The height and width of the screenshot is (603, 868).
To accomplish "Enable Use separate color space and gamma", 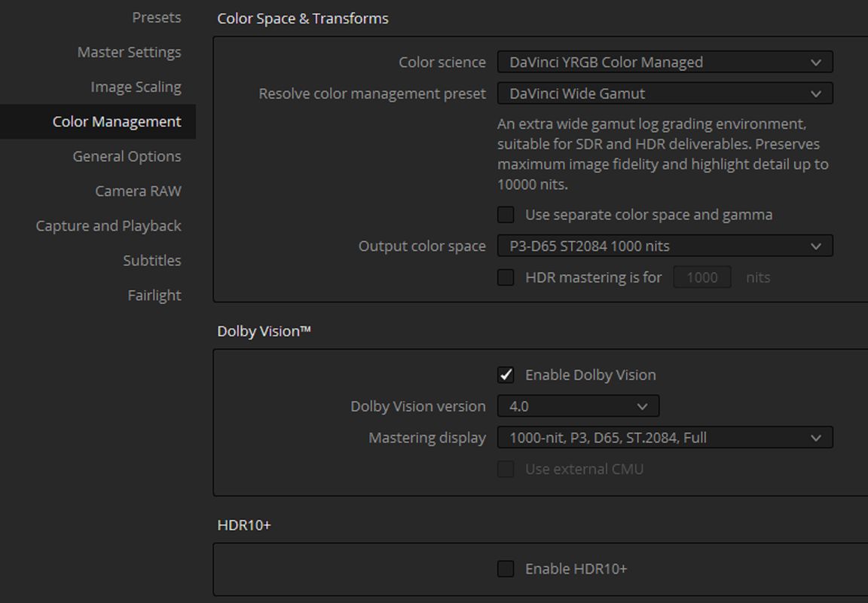I will point(506,215).
